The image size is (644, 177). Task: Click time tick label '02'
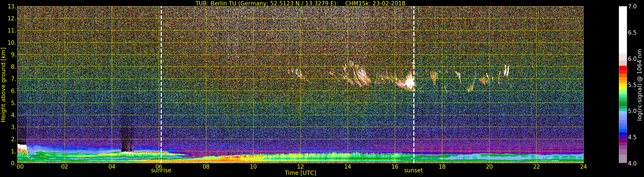pyautogui.click(x=65, y=167)
